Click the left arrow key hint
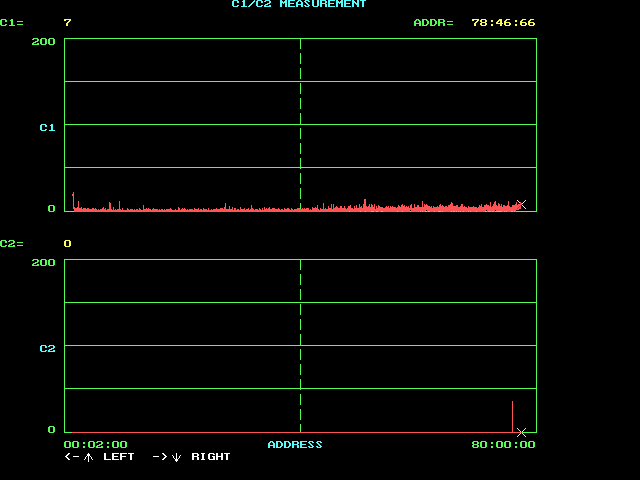Screen dimensions: 640x480 click(x=72, y=457)
